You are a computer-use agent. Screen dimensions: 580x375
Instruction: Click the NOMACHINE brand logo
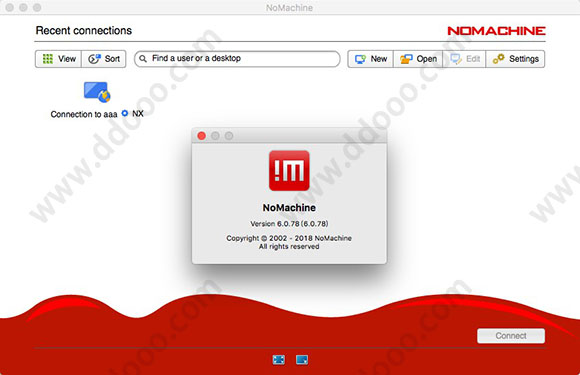click(x=496, y=31)
